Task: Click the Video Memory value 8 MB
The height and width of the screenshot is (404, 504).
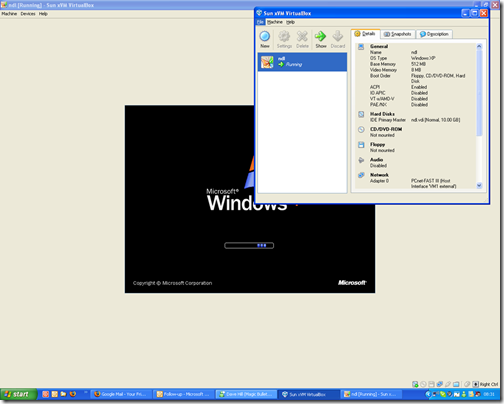Action: coord(416,70)
